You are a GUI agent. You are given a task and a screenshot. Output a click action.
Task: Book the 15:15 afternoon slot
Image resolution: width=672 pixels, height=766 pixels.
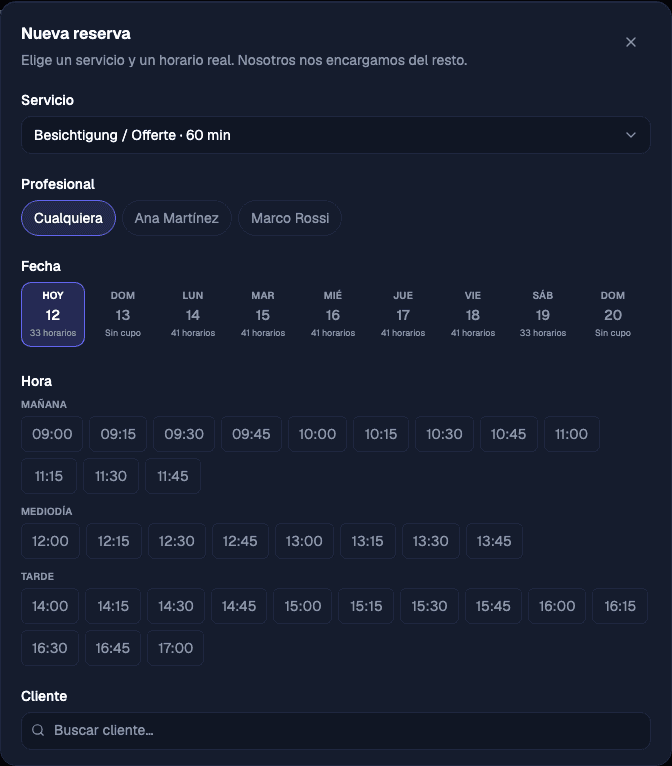366,606
